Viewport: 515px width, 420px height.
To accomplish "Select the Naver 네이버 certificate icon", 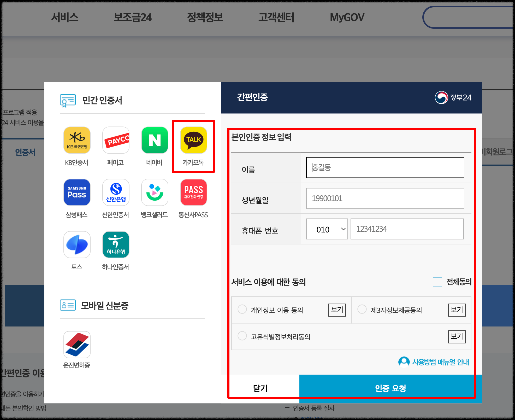I will tap(155, 140).
